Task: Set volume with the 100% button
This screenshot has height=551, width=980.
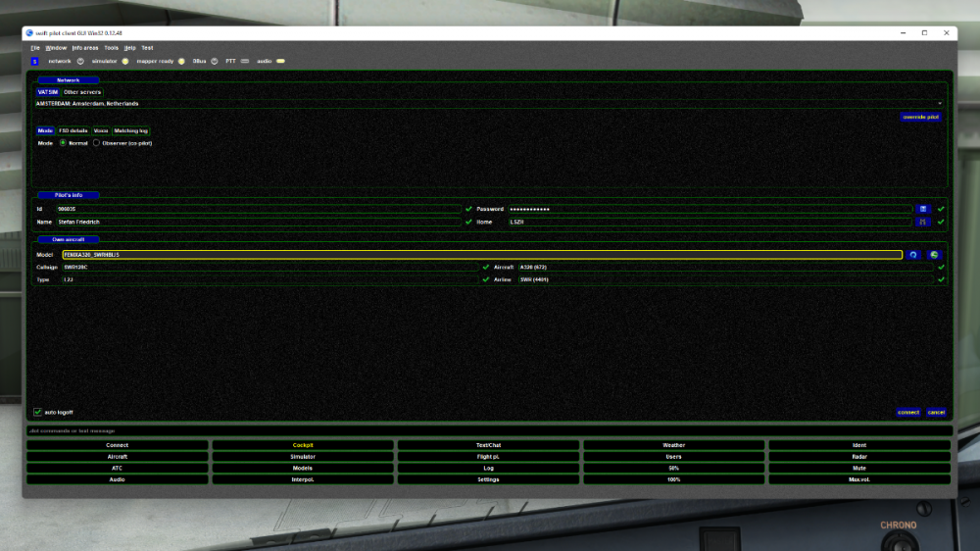Action: tap(674, 479)
